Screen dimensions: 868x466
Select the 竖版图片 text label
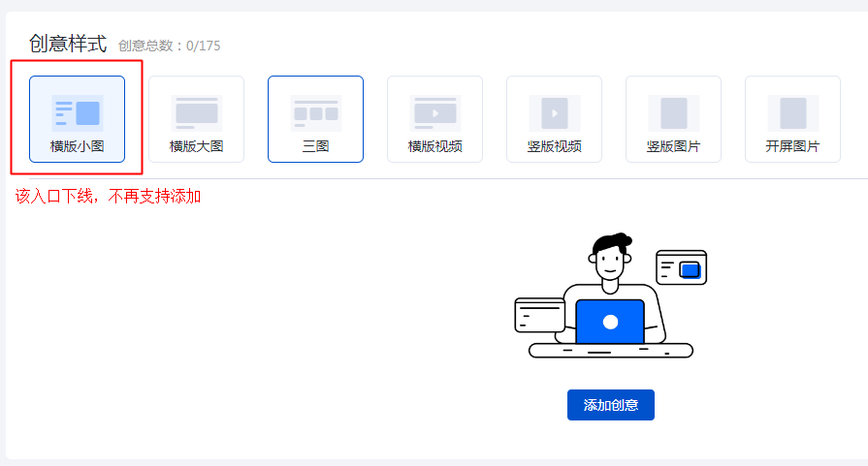pos(673,147)
